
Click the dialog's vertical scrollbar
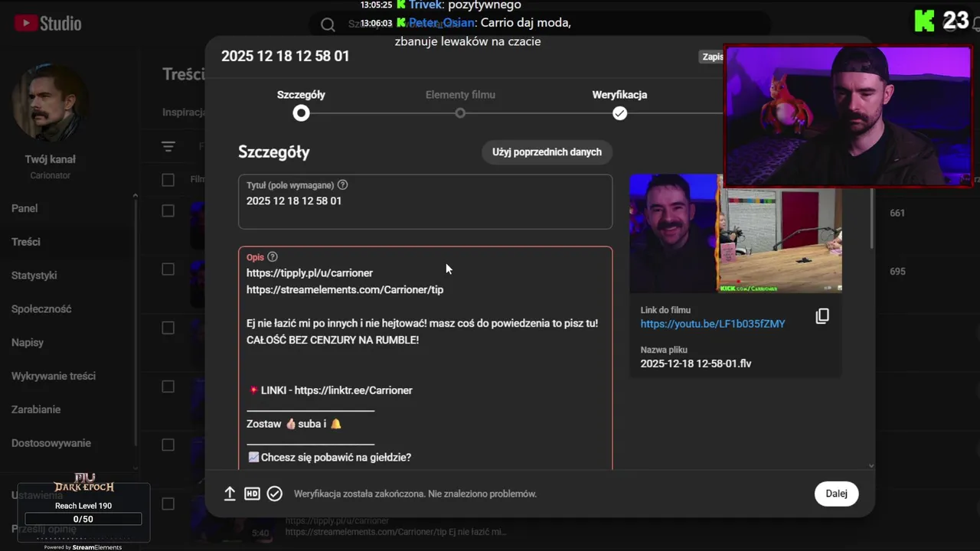click(x=873, y=218)
